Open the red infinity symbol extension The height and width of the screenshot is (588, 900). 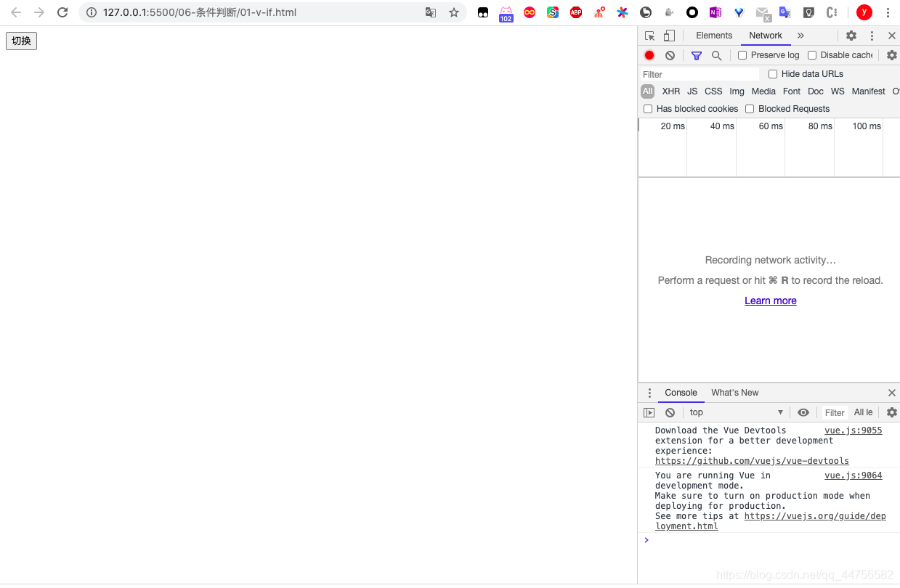point(530,12)
